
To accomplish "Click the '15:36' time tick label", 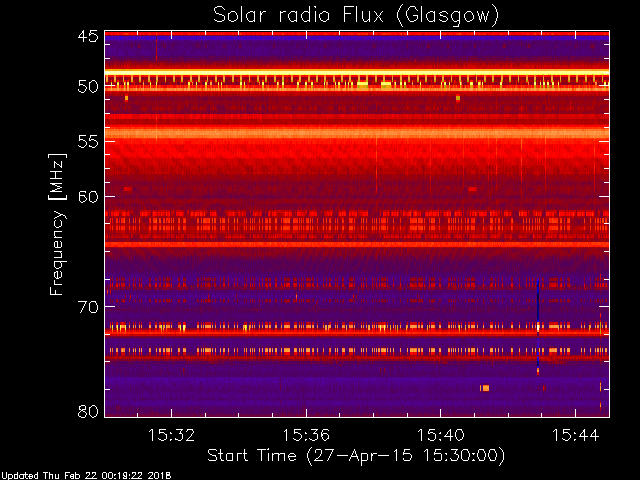I will (306, 435).
